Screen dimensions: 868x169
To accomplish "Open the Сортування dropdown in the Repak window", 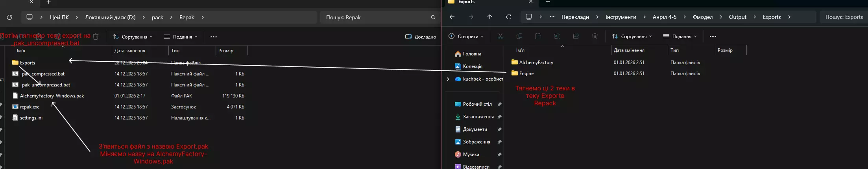I will 133,37.
